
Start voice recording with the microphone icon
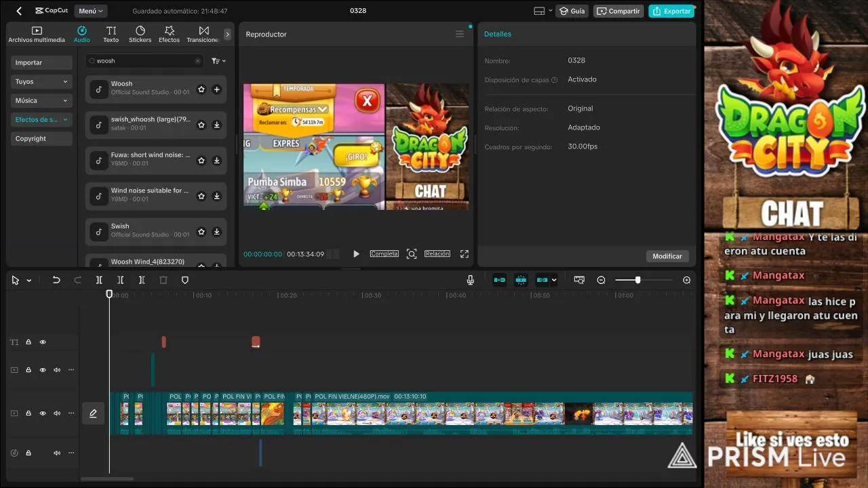(x=471, y=280)
